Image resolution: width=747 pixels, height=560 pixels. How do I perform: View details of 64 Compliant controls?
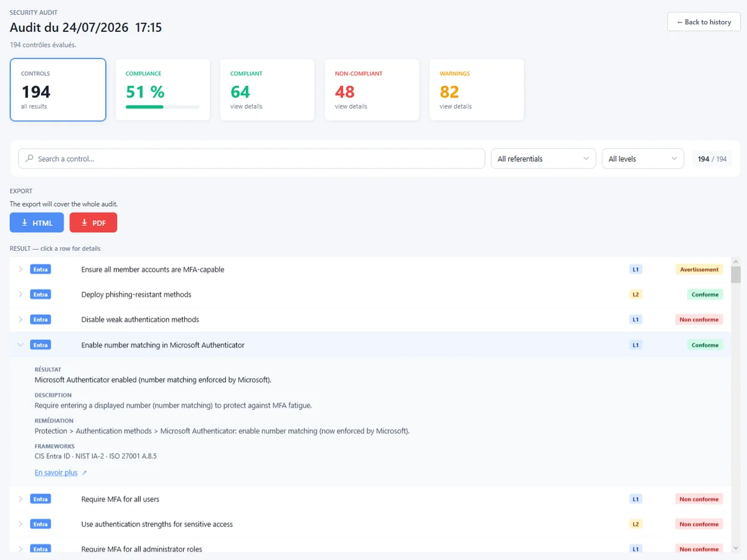pos(267,90)
